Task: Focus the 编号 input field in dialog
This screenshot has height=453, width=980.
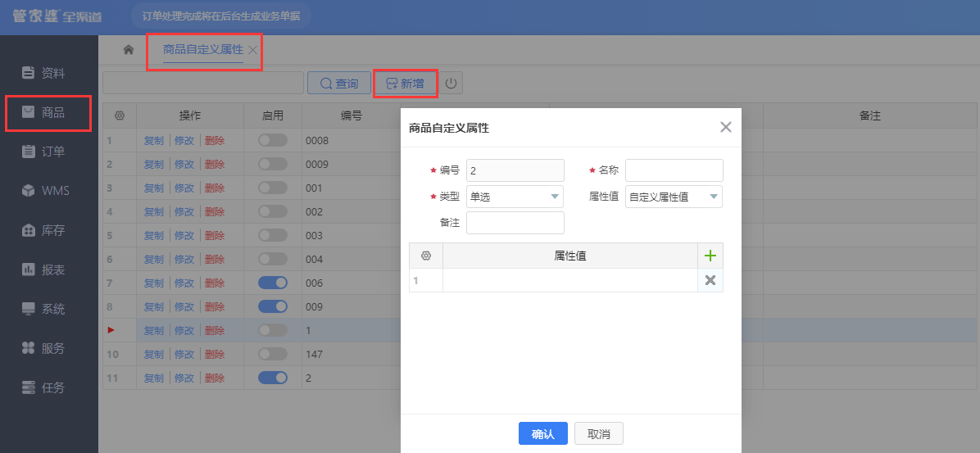Action: click(x=515, y=170)
